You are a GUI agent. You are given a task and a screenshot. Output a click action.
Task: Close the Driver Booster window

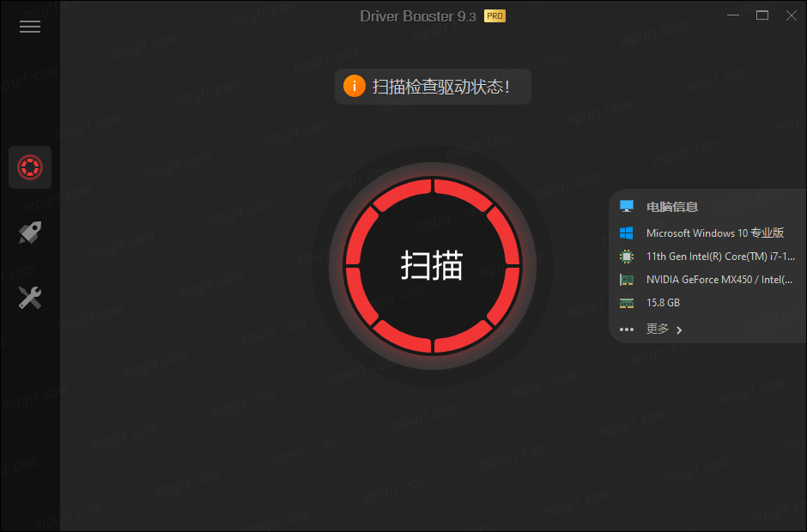point(792,15)
